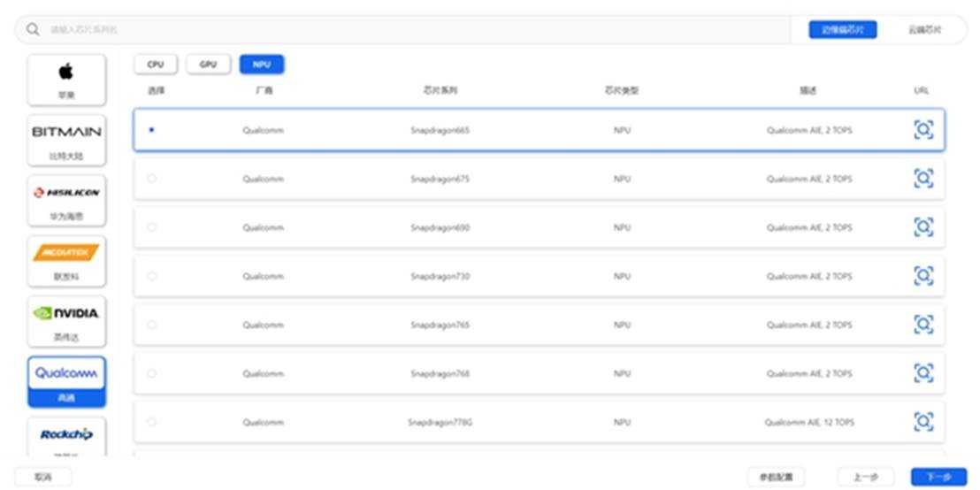Click the Snapdragon690 chip name
This screenshot has width=980, height=490.
coord(440,227)
